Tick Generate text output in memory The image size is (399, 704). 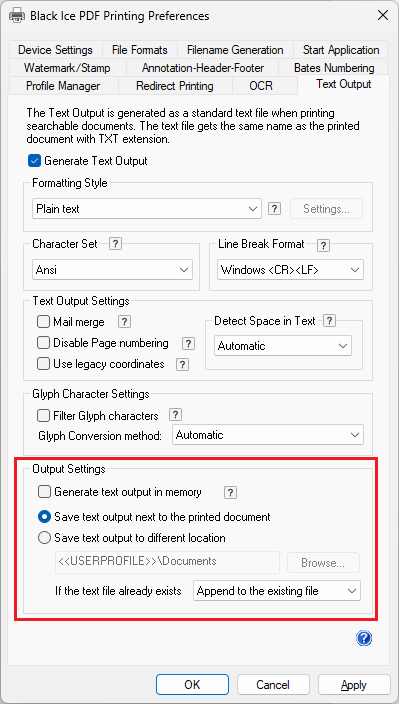tap(44, 492)
